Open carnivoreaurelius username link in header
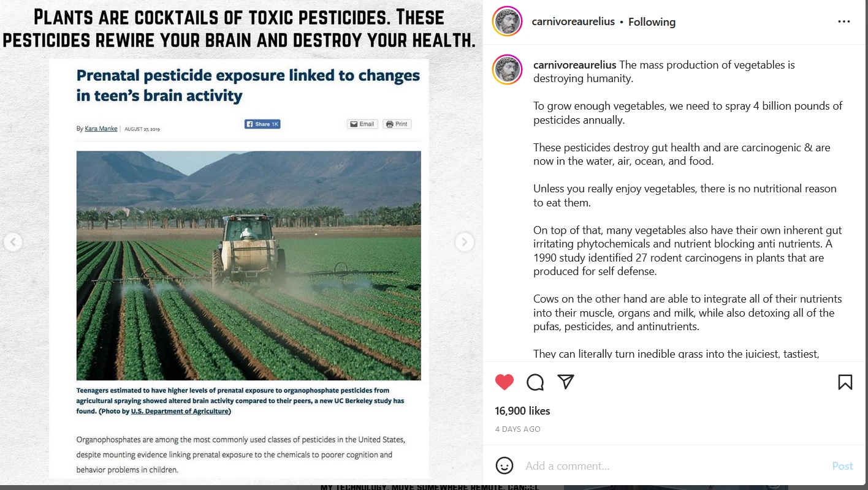 tap(574, 22)
